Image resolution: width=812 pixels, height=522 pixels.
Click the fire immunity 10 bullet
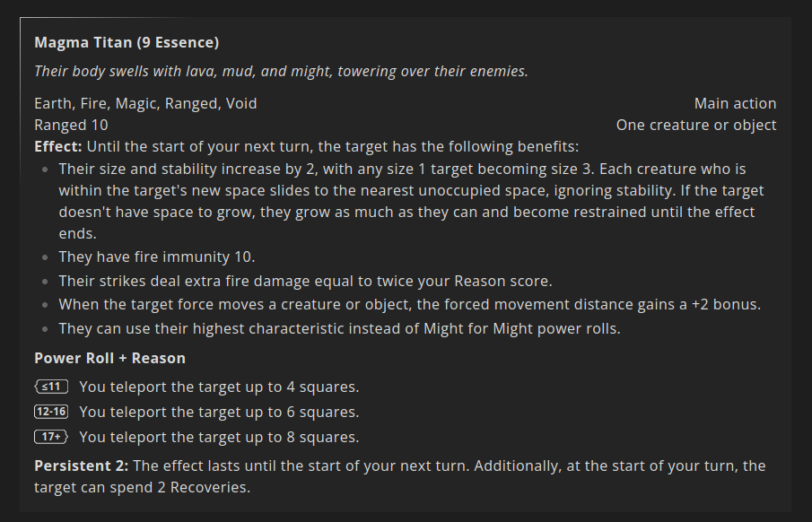(x=157, y=257)
